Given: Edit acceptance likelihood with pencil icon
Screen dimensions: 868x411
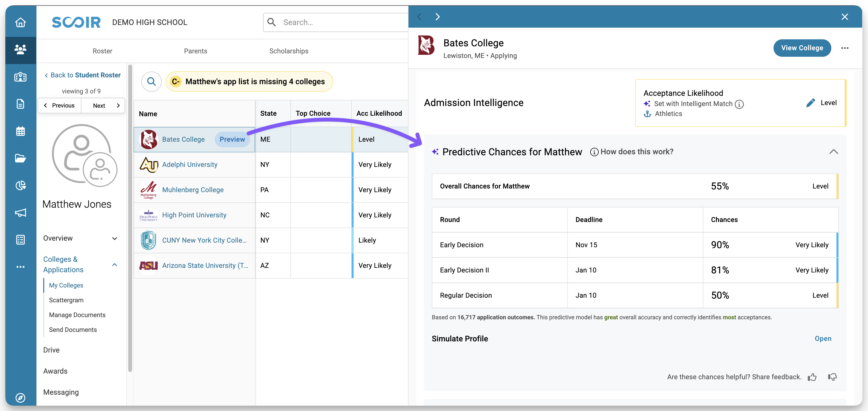Looking at the screenshot, I should click(810, 103).
